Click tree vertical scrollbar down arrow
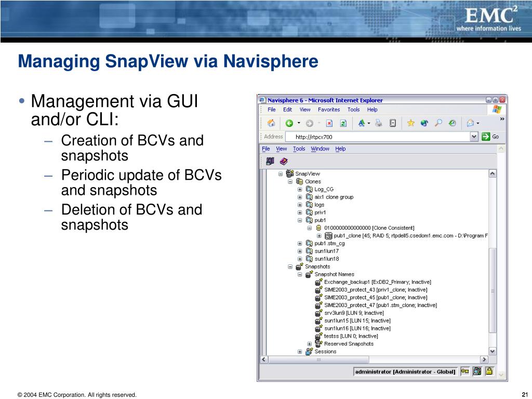Screen dimensions: 532x399 tap(493, 352)
